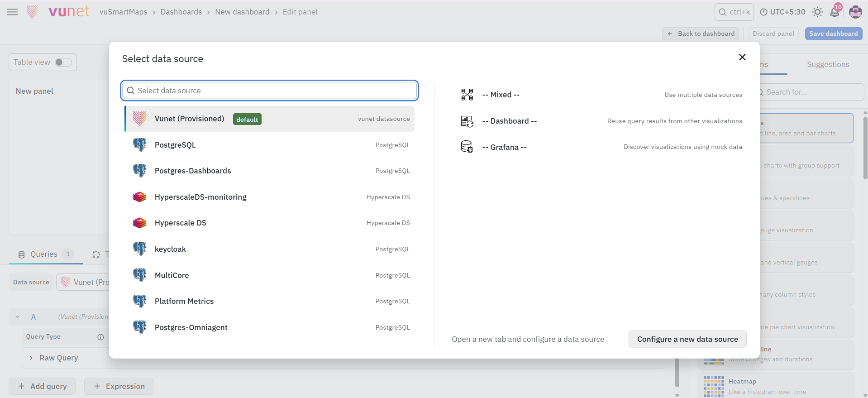Click the back arrow icon

click(x=670, y=34)
